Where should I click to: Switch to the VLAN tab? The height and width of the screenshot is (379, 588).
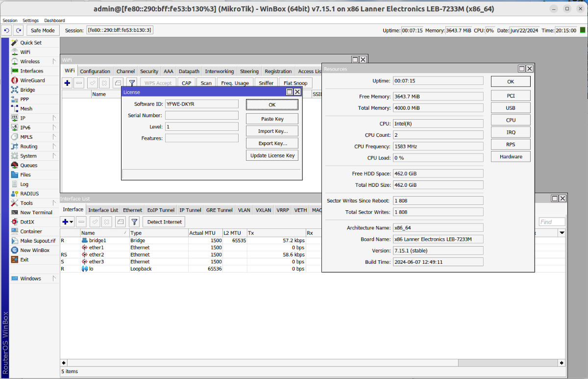click(x=244, y=210)
